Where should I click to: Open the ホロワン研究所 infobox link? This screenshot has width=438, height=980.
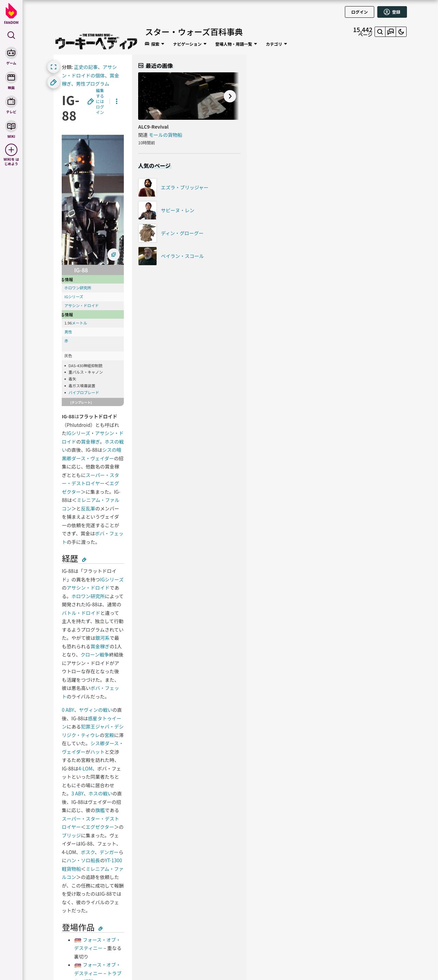pos(77,288)
